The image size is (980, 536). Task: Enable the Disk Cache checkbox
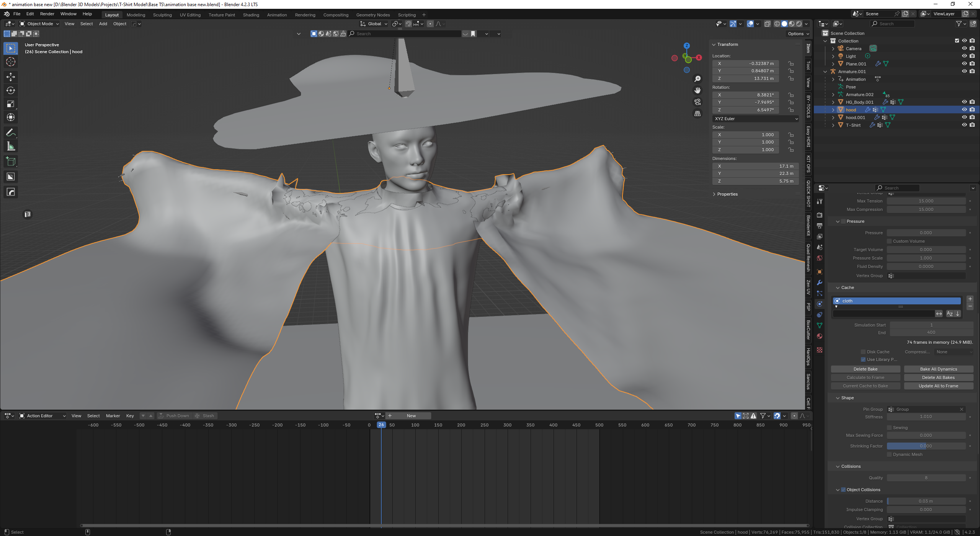tap(863, 352)
